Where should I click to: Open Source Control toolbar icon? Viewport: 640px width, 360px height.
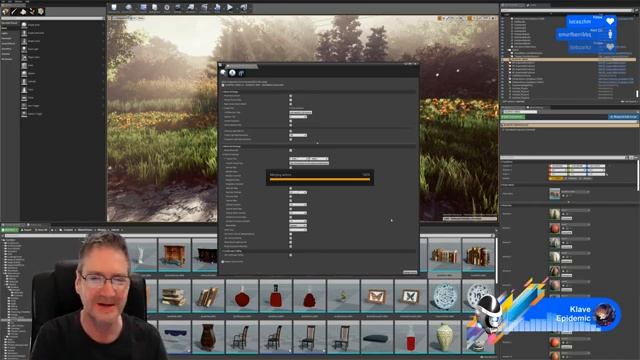tap(129, 8)
